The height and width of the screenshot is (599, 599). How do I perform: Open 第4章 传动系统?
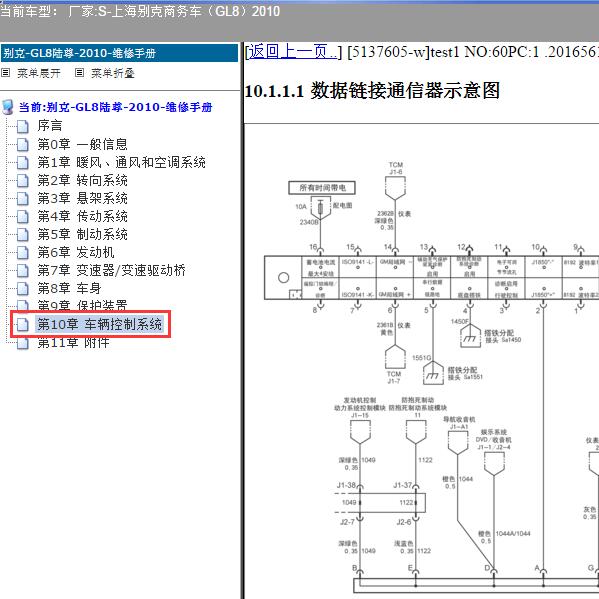tap(82, 216)
